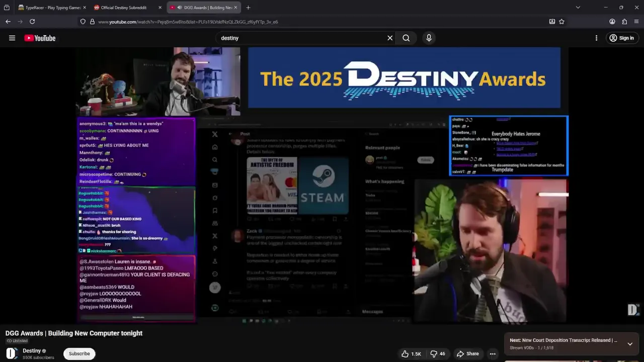
Task: Close the Official Destiny Subreddit tab
Action: 160,8
